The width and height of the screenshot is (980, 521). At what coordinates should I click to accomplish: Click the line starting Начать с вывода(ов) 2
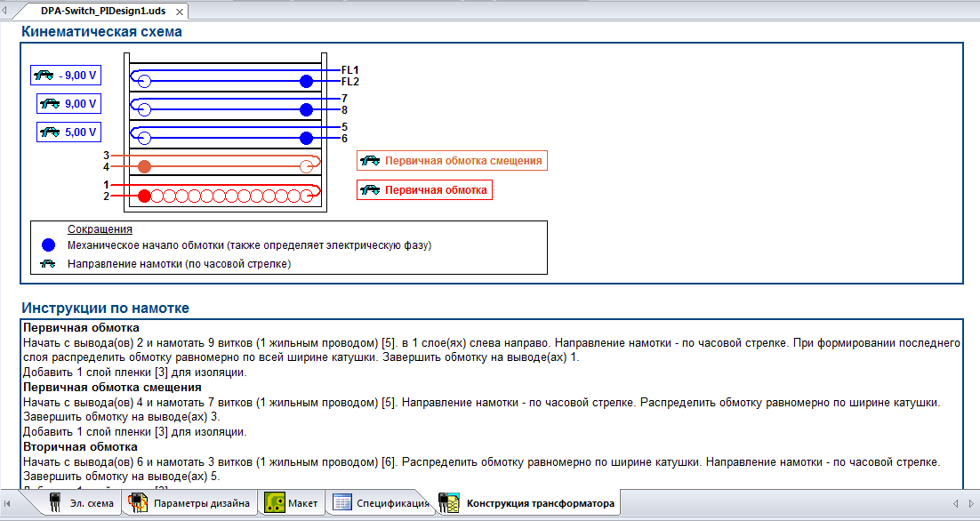click(491, 343)
